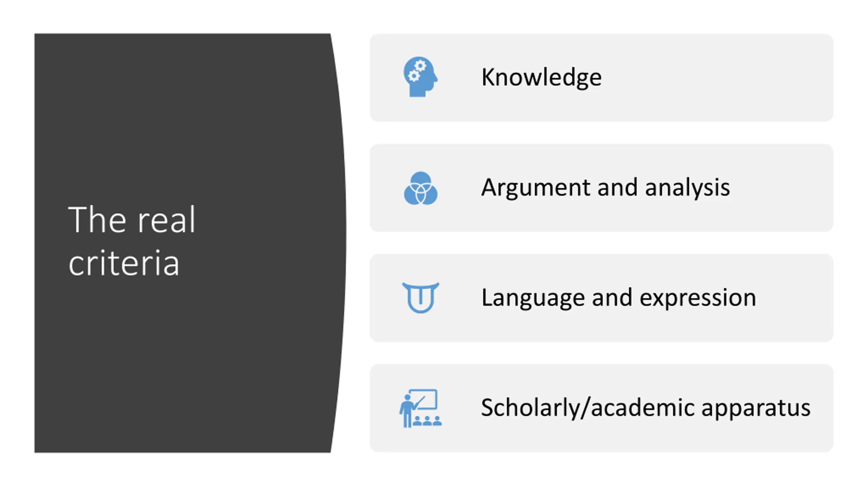Select the teacher presenting to class icon
This screenshot has height=488, width=868.
pyautogui.click(x=420, y=408)
